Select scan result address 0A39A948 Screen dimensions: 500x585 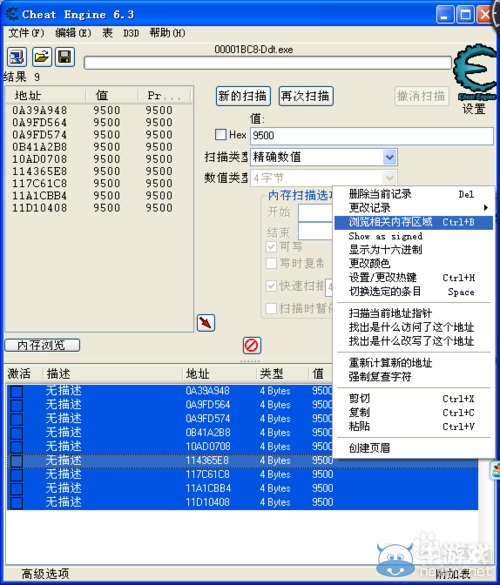pyautogui.click(x=40, y=110)
